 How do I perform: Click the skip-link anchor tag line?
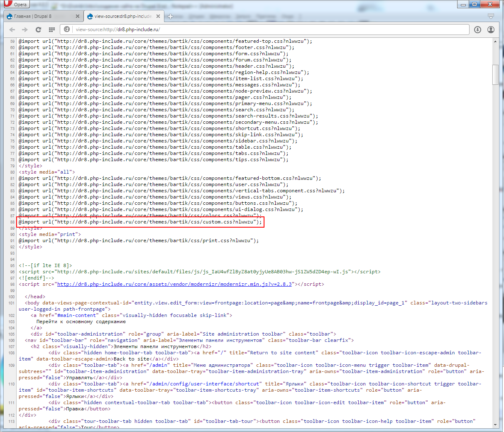(131, 315)
